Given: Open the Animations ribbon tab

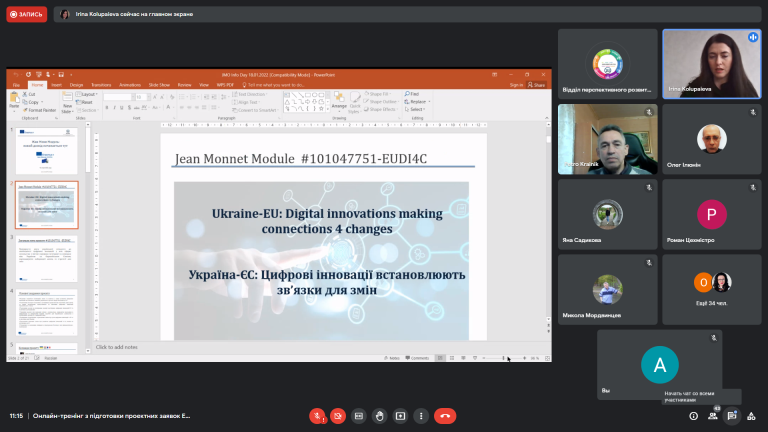Looking at the screenshot, I should coord(130,85).
